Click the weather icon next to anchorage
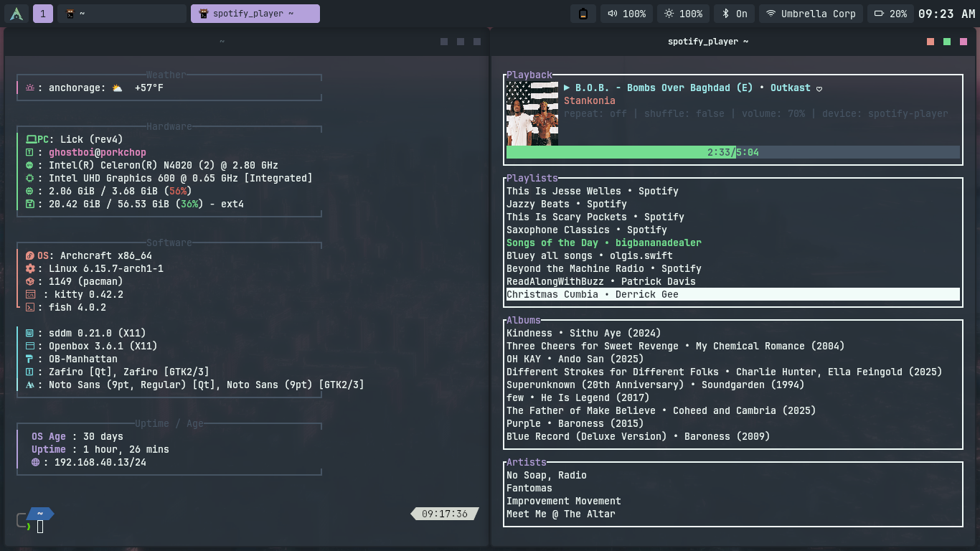The image size is (980, 551). pos(118,88)
